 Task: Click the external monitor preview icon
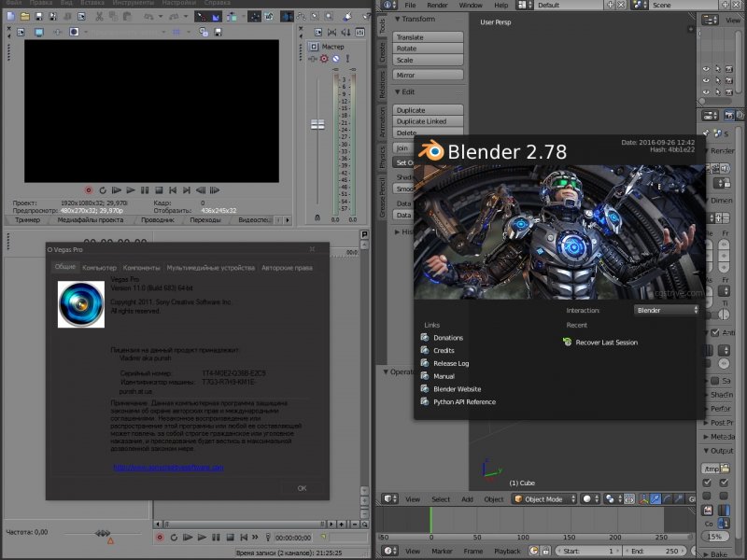click(39, 32)
